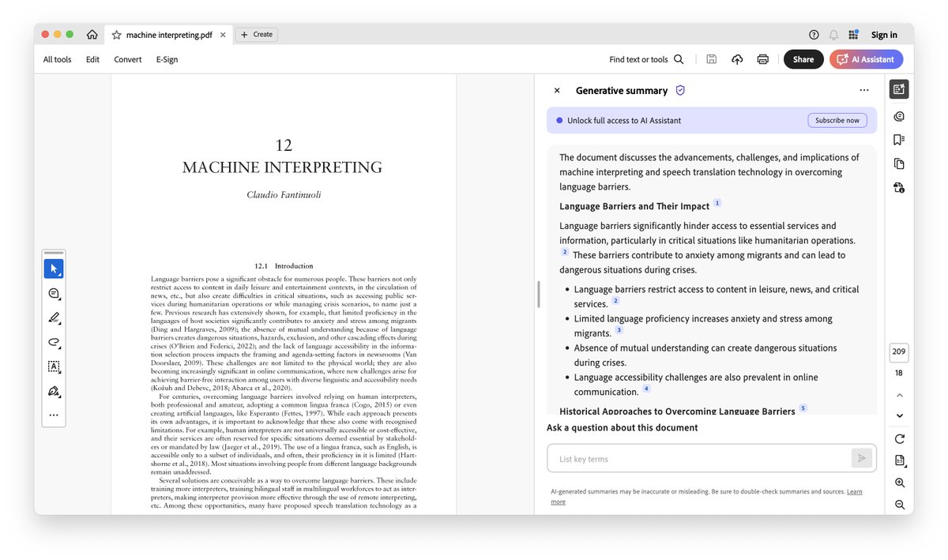Choose the Select arrow tool

point(54,269)
